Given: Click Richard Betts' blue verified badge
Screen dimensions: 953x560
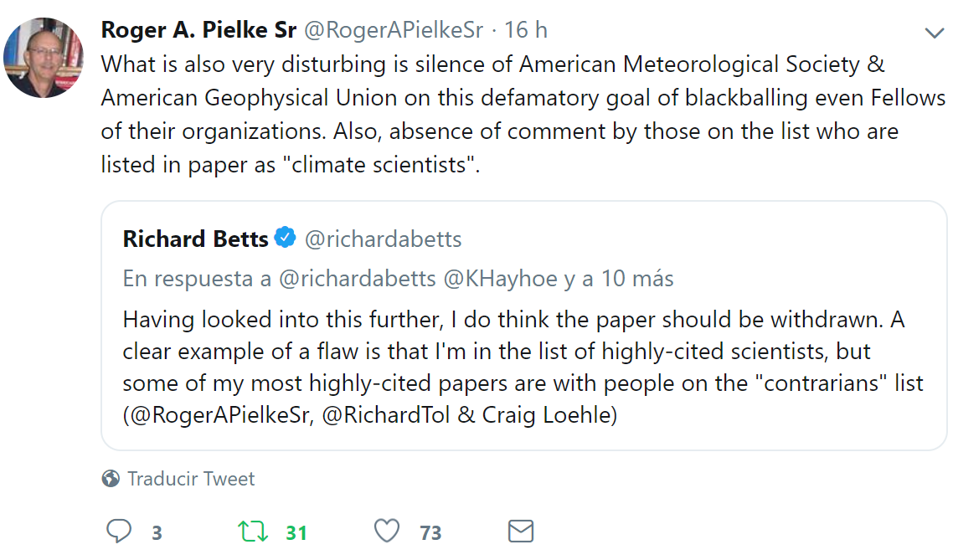Looking at the screenshot, I should tap(286, 239).
